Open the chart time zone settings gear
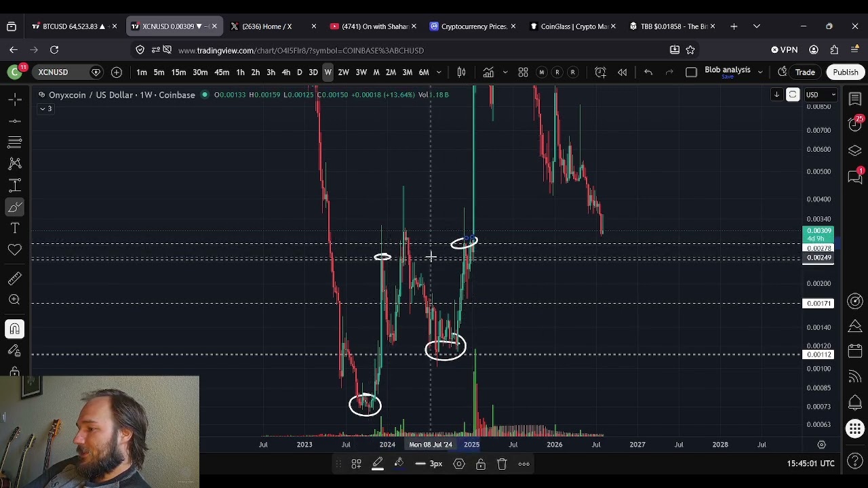The height and width of the screenshot is (488, 868). coord(821,445)
